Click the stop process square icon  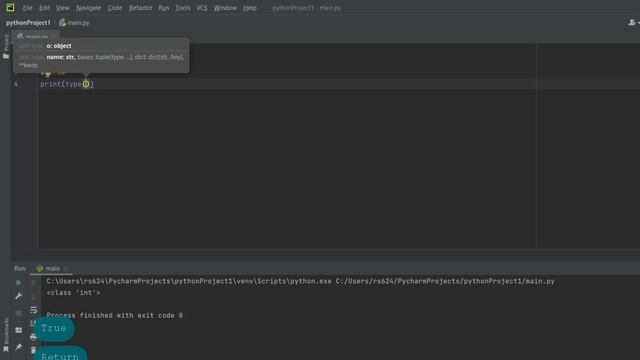[18, 313]
